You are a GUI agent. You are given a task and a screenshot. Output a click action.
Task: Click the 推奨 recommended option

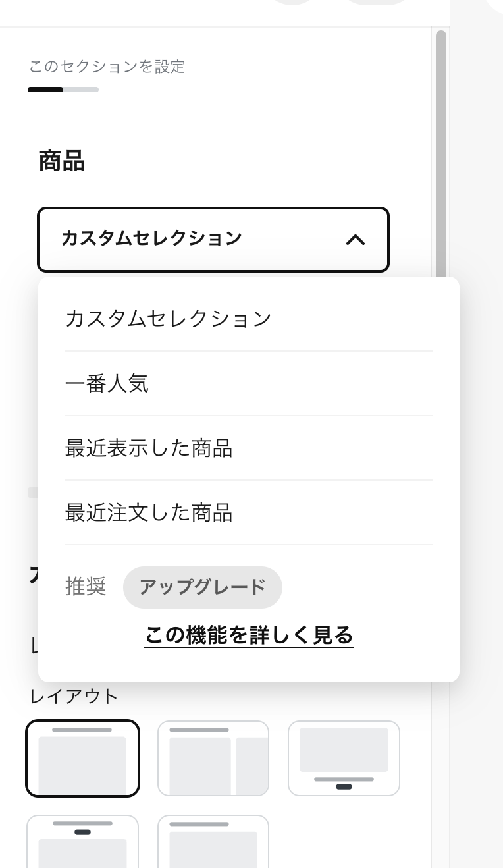(x=85, y=587)
